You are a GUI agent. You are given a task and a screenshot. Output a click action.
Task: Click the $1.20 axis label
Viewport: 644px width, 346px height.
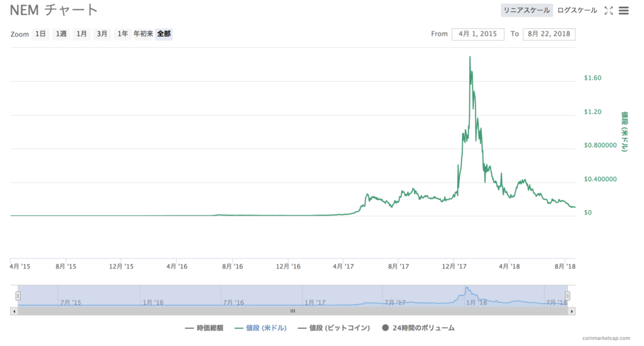point(592,112)
